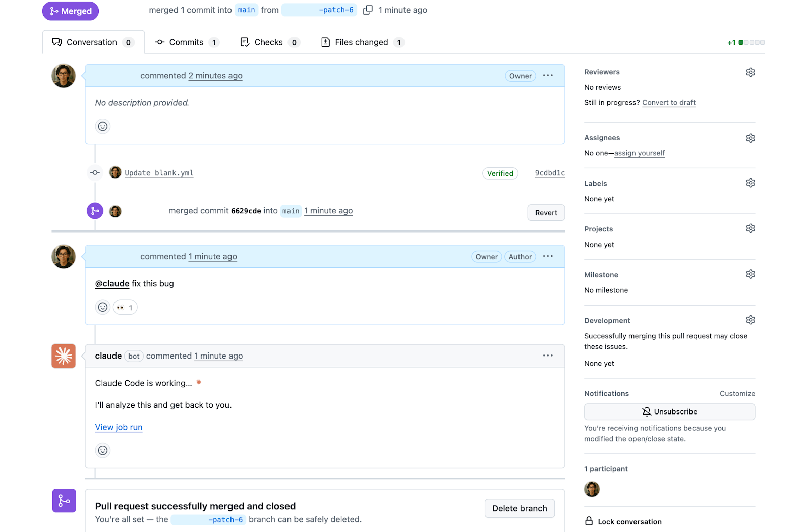Open Milestone settings gear
This screenshot has height=532, width=807.
point(750,274)
